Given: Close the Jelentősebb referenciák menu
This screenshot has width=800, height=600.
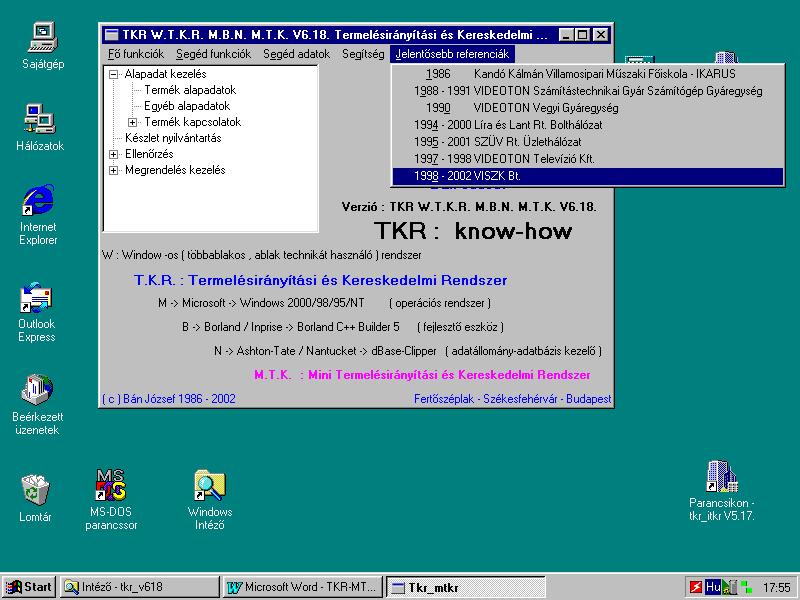Looking at the screenshot, I should point(452,54).
